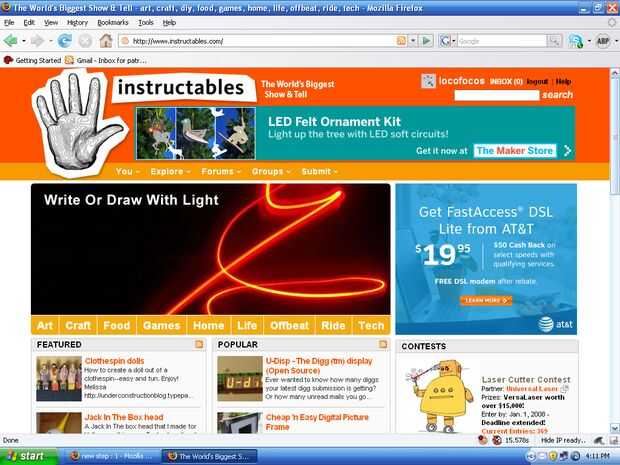620x465 pixels.
Task: Open the locofocos profile link
Action: click(x=461, y=81)
